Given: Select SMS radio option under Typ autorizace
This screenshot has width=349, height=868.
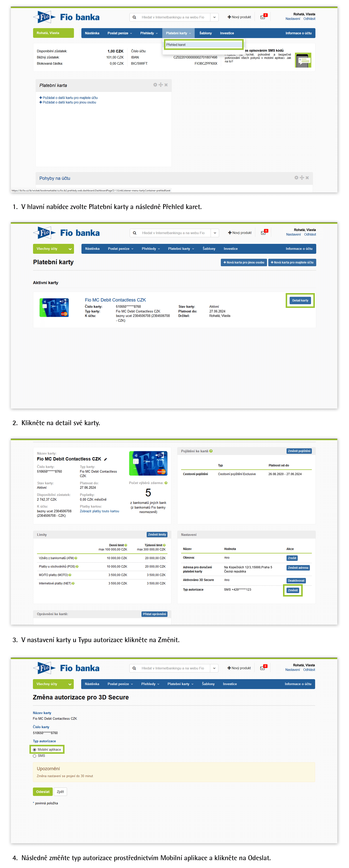Looking at the screenshot, I should [x=34, y=756].
